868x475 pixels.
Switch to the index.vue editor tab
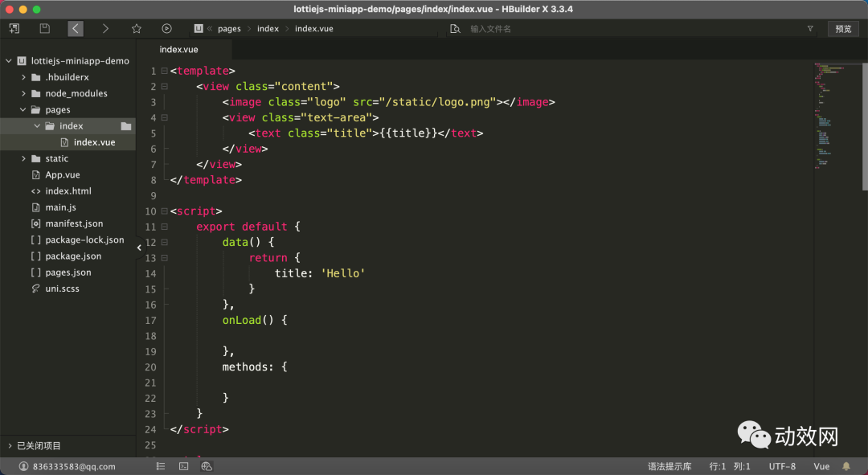tap(178, 49)
